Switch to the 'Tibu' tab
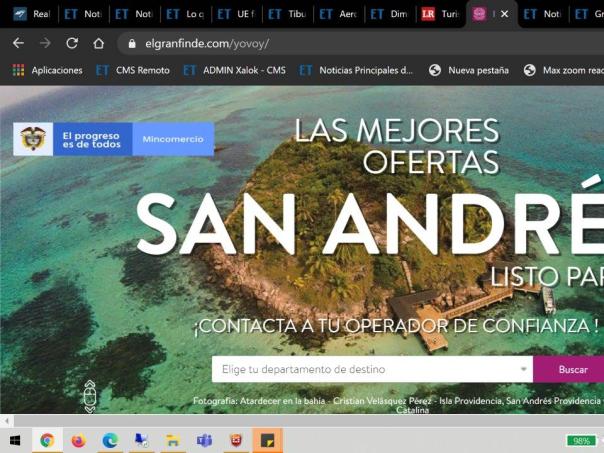The height and width of the screenshot is (453, 604). [x=287, y=14]
